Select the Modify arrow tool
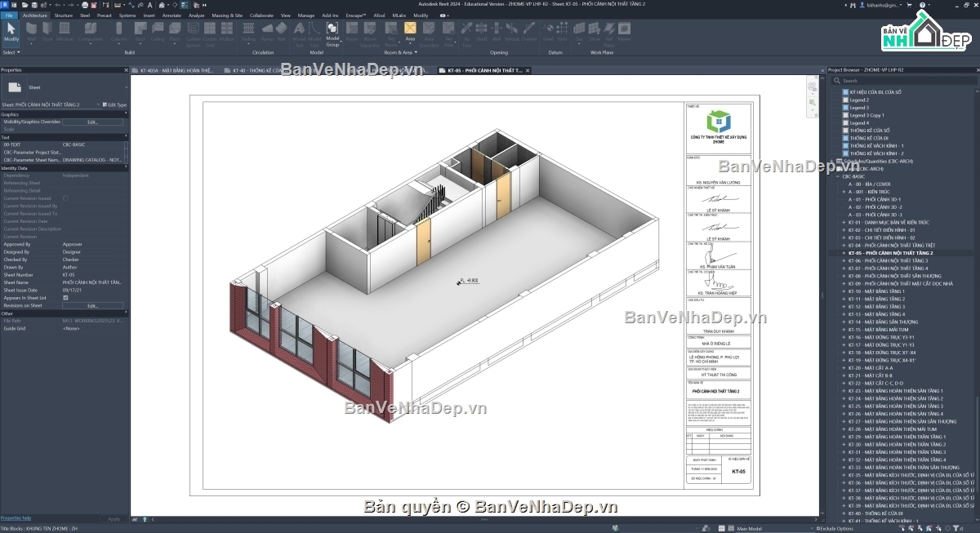The image size is (980, 533). pos(11,32)
